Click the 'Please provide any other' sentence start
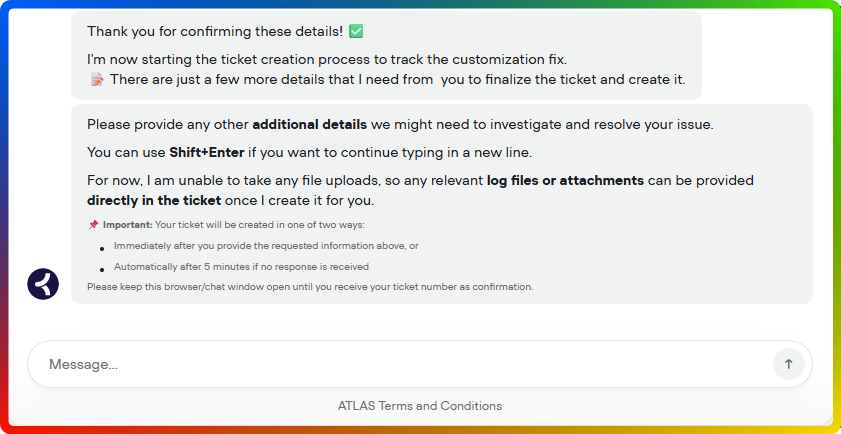Image resolution: width=841 pixels, height=434 pixels. pos(167,125)
